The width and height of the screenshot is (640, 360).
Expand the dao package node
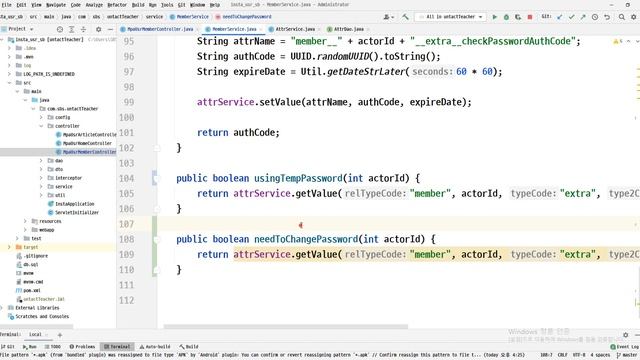[x=41, y=161]
